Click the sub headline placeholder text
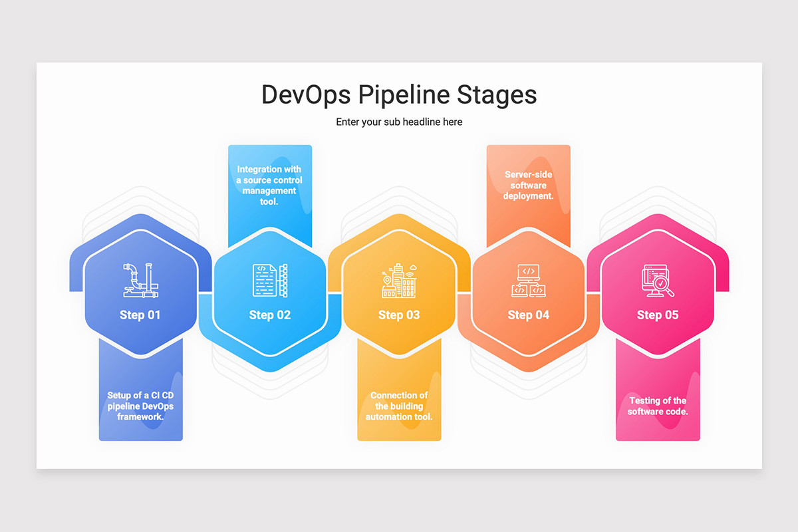Image resolution: width=798 pixels, height=532 pixels. (x=399, y=122)
